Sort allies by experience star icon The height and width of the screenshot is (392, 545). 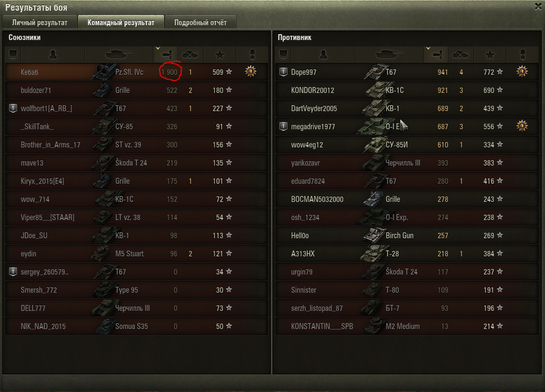pyautogui.click(x=220, y=54)
